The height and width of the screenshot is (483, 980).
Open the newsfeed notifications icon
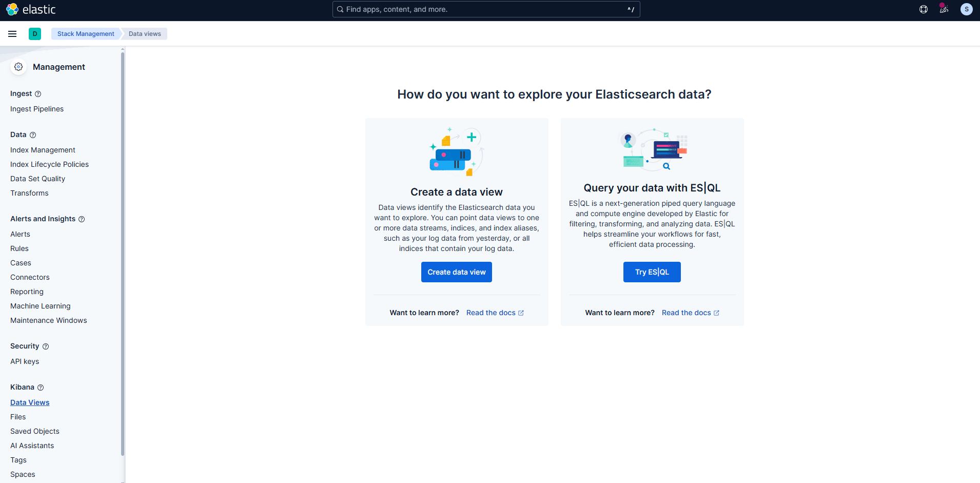coord(944,9)
